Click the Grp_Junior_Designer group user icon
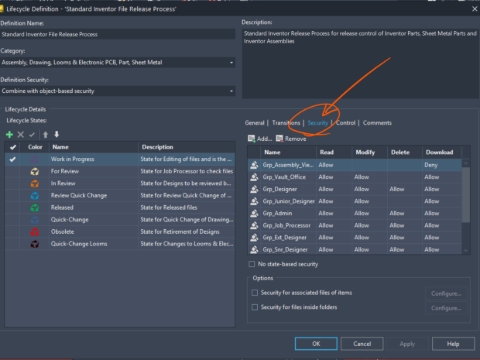 [x=254, y=201]
